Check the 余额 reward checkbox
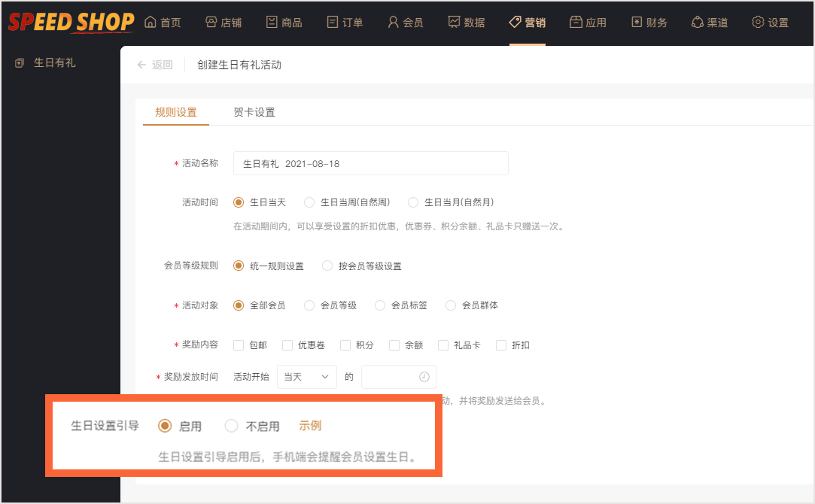Viewport: 815px width, 504px height. pyautogui.click(x=394, y=345)
